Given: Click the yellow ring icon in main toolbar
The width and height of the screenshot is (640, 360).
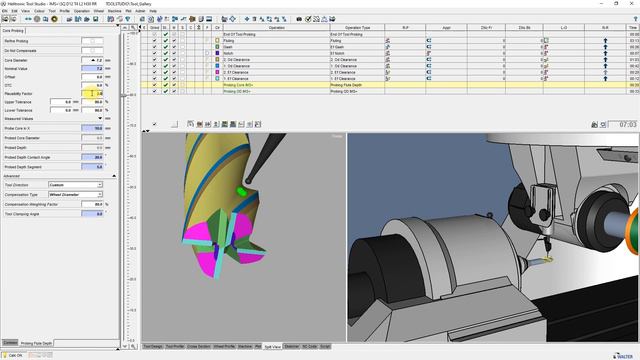Looking at the screenshot, I should (54, 19).
